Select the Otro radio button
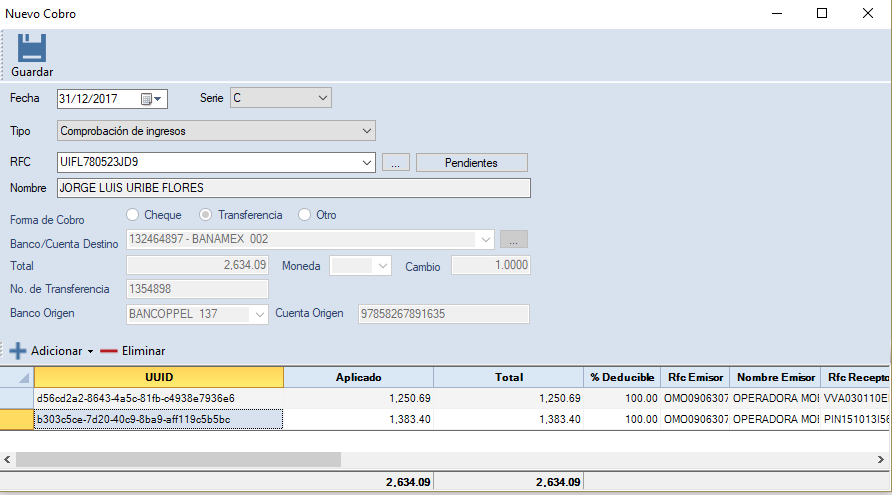The width and height of the screenshot is (892, 495). [x=304, y=215]
